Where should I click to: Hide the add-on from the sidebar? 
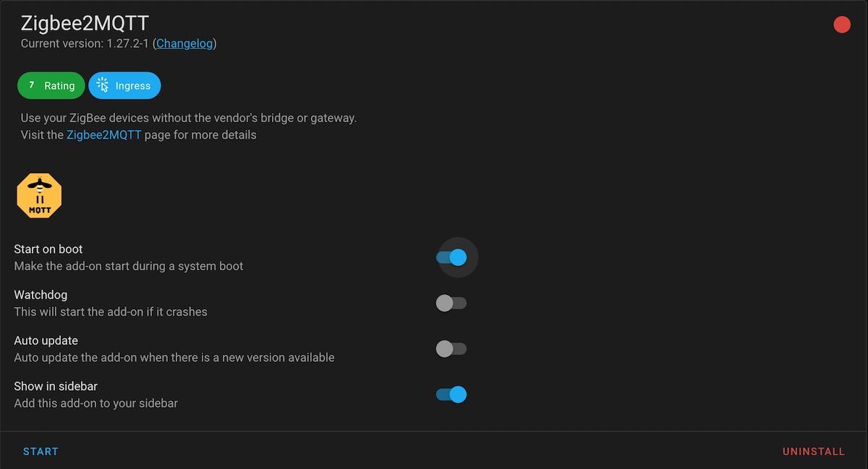point(451,395)
